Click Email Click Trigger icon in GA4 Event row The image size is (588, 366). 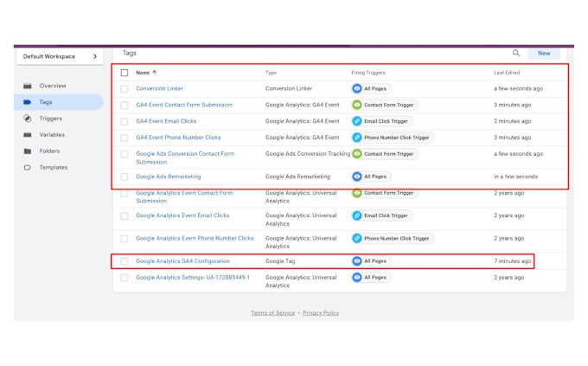click(357, 121)
